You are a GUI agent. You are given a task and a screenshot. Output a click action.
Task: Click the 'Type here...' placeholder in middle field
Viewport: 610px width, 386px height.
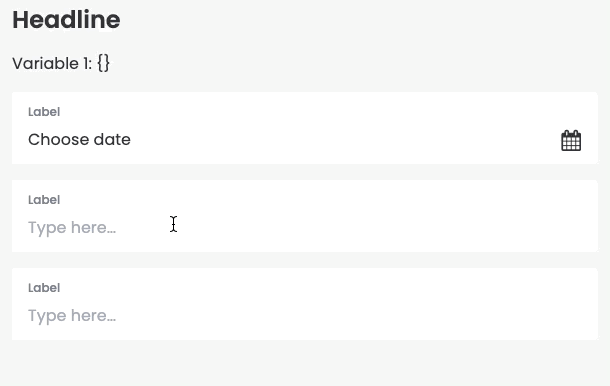tap(72, 228)
